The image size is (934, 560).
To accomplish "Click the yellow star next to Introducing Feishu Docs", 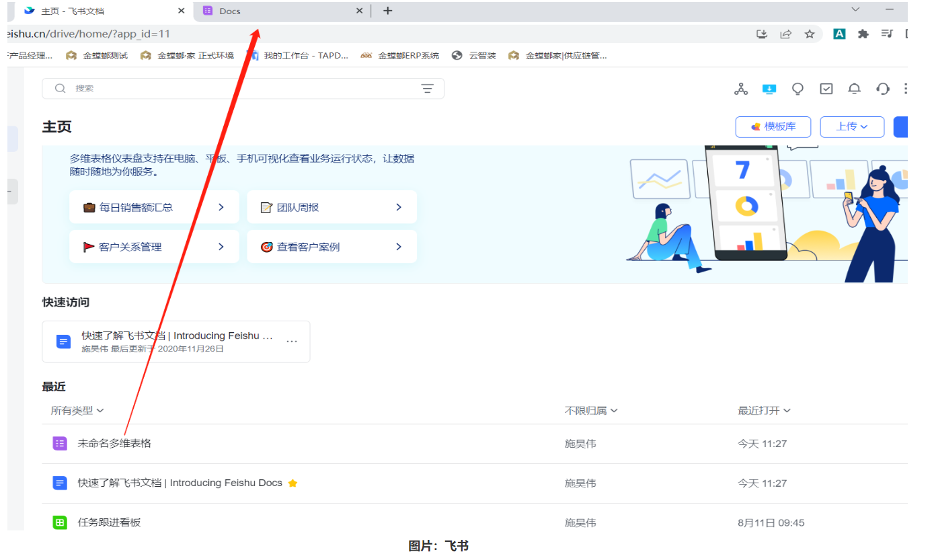I will click(293, 483).
